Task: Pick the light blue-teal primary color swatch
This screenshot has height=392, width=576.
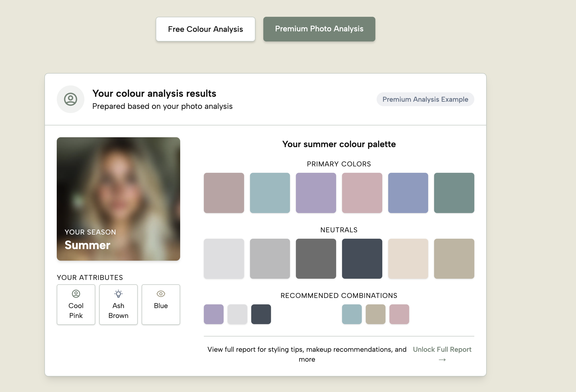Action: [x=270, y=193]
